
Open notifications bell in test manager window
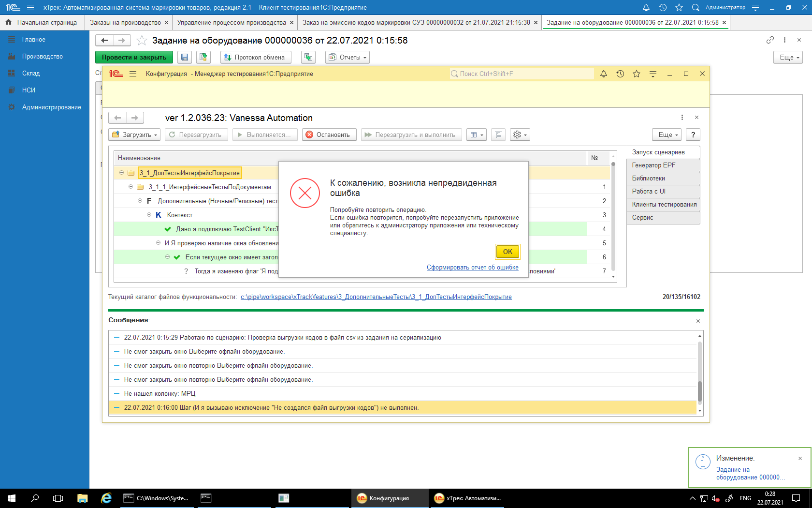(604, 74)
